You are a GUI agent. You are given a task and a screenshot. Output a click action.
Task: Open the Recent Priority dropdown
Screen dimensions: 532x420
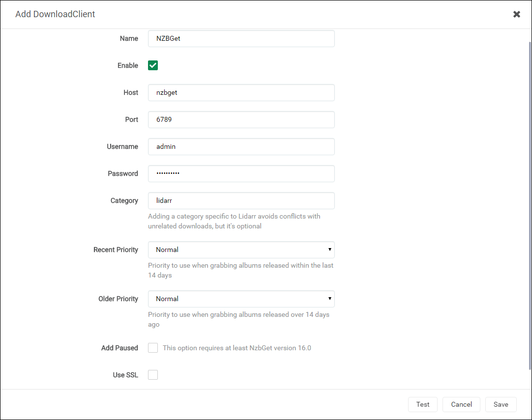(x=241, y=250)
